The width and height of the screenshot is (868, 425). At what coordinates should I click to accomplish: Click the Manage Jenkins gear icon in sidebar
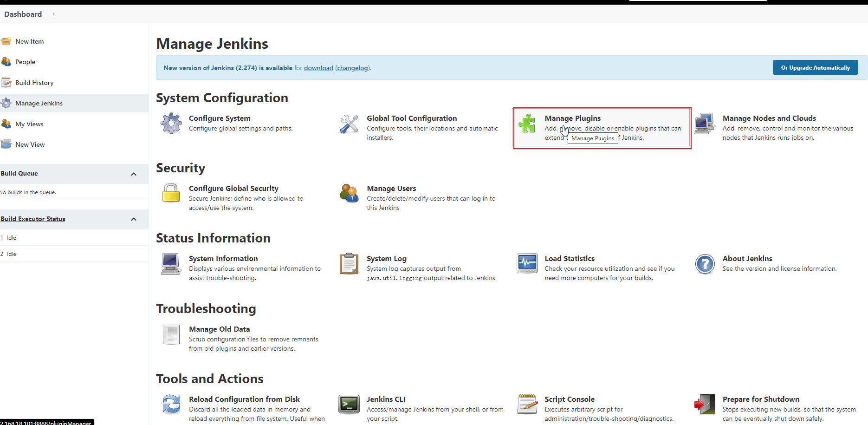coord(6,103)
